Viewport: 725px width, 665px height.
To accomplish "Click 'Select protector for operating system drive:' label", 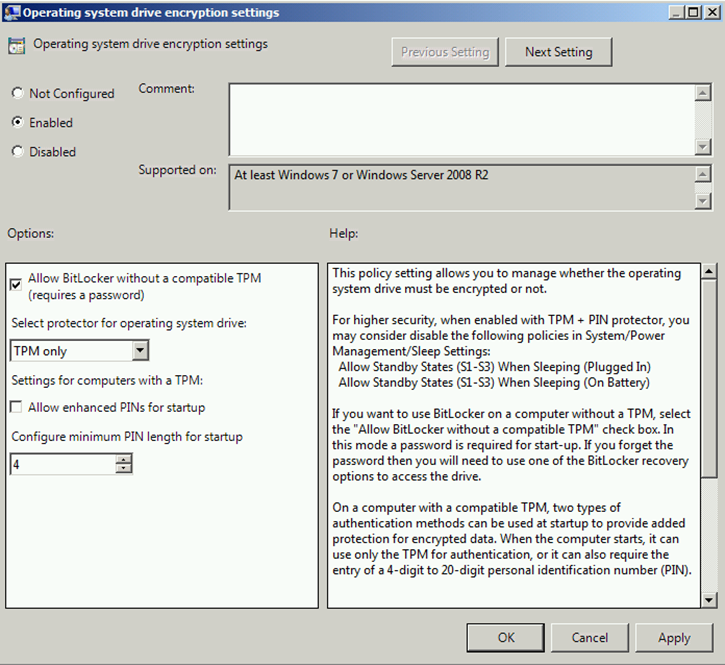I will [x=129, y=323].
